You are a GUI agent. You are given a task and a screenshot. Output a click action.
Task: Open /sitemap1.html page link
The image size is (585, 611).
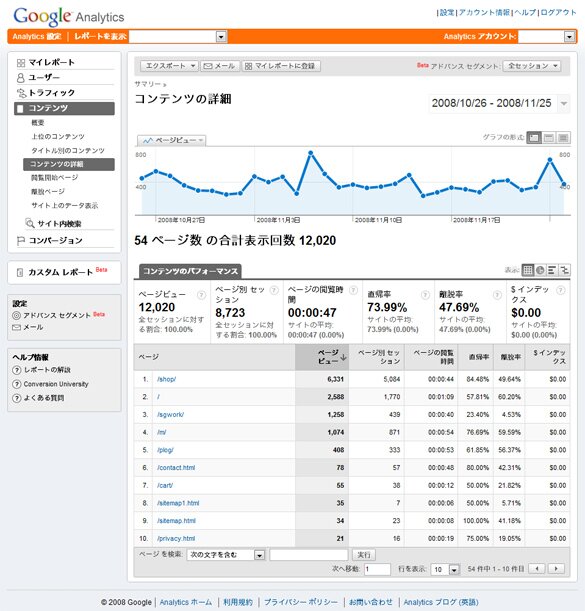[178, 503]
